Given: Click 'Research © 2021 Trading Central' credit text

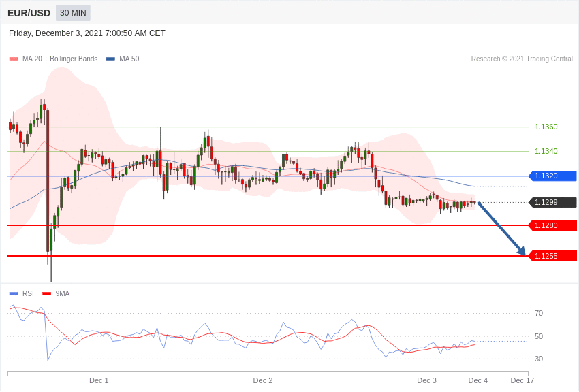Looking at the screenshot, I should tap(522, 59).
